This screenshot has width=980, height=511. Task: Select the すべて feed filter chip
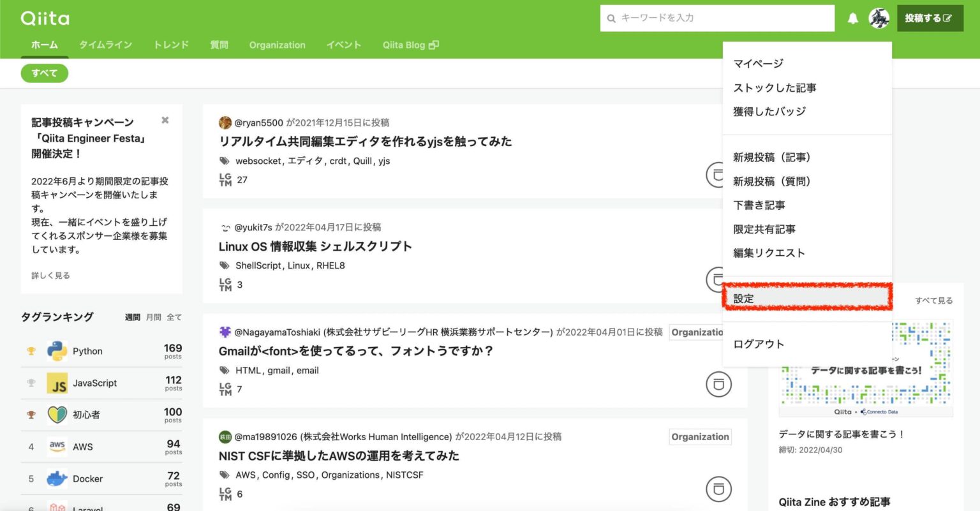click(44, 73)
